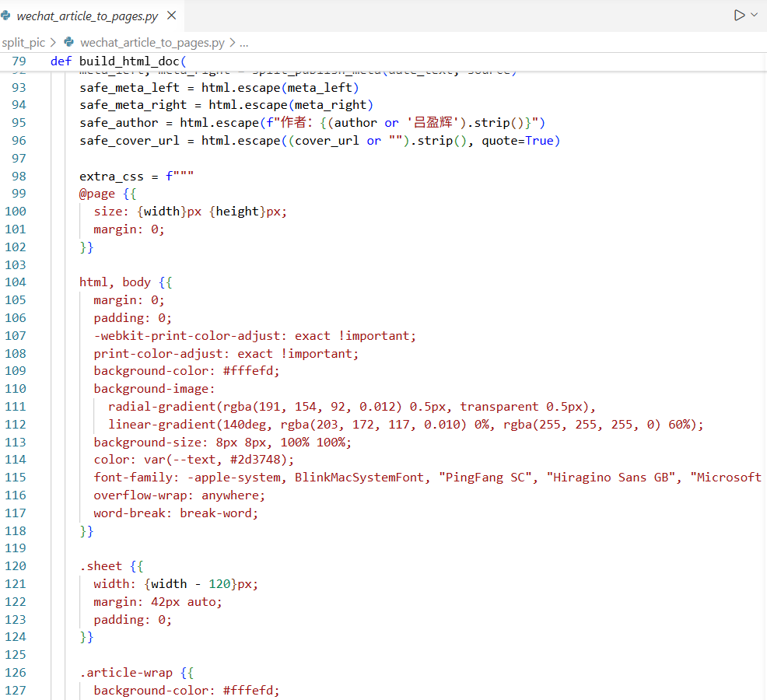Place cursor on safe_meta_left variable
Image resolution: width=767 pixels, height=700 pixels.
pyautogui.click(x=130, y=88)
